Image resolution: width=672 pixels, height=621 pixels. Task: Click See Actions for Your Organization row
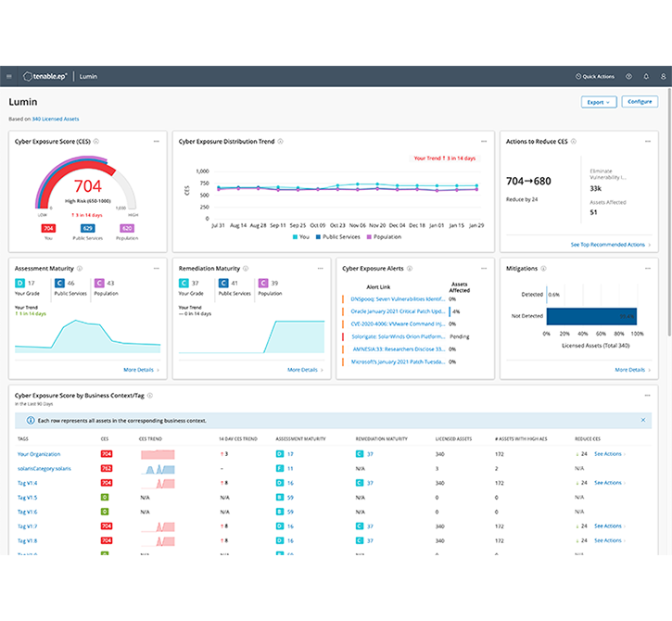(609, 454)
